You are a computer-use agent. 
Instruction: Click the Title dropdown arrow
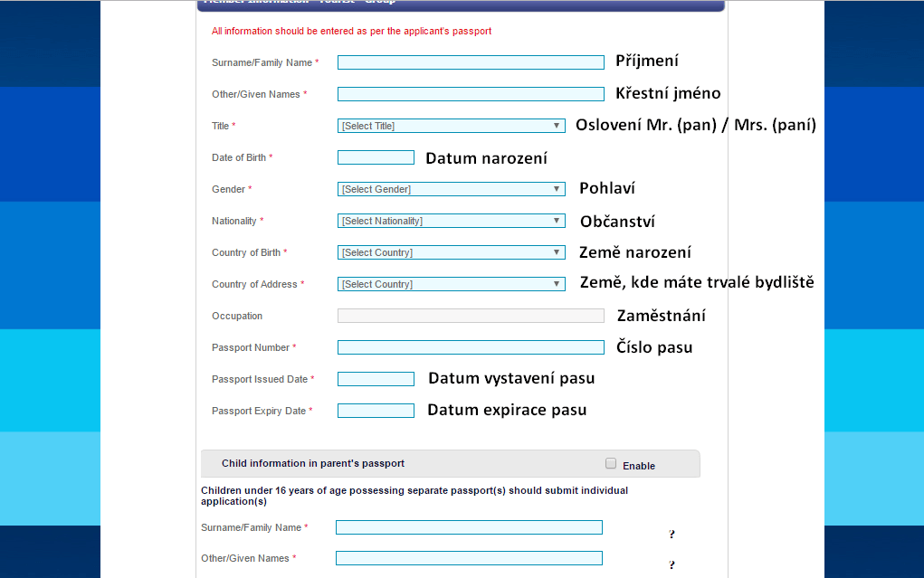[x=556, y=126]
